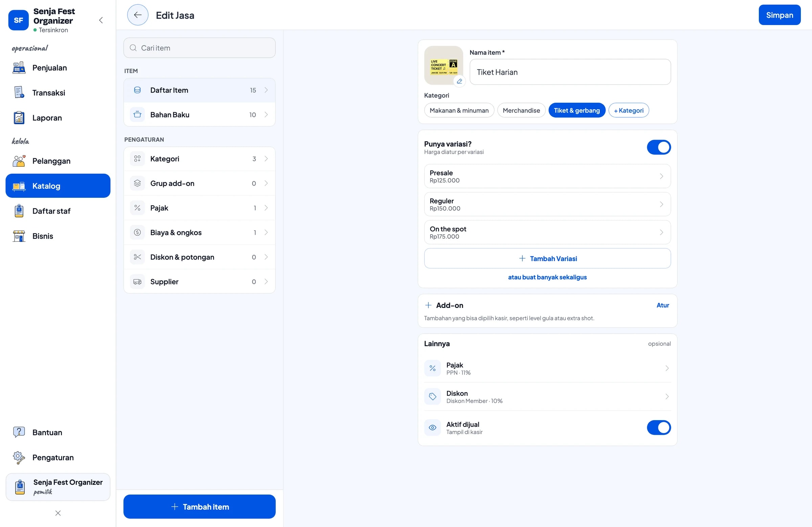
Task: Click the atau buat banyak sekaligus link
Action: [547, 277]
